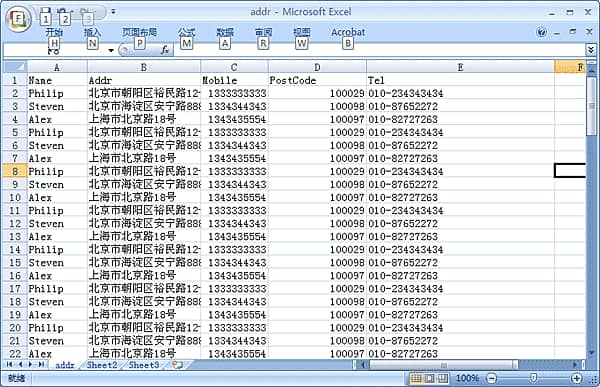Screen dimensions: 600x387
Task: Expand the formula bar with double chevron
Action: pyautogui.click(x=591, y=50)
